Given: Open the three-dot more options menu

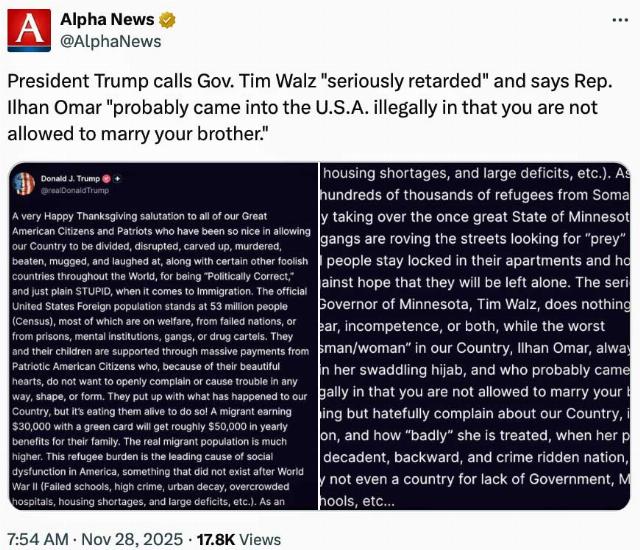Looking at the screenshot, I should [x=620, y=20].
